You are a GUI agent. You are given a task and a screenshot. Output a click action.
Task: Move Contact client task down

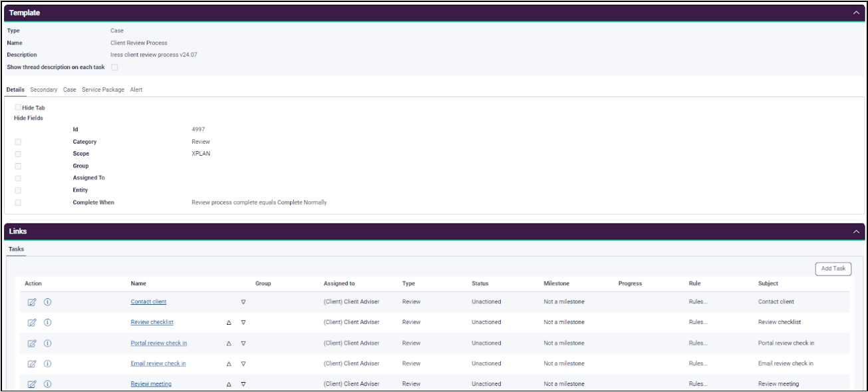tap(243, 302)
